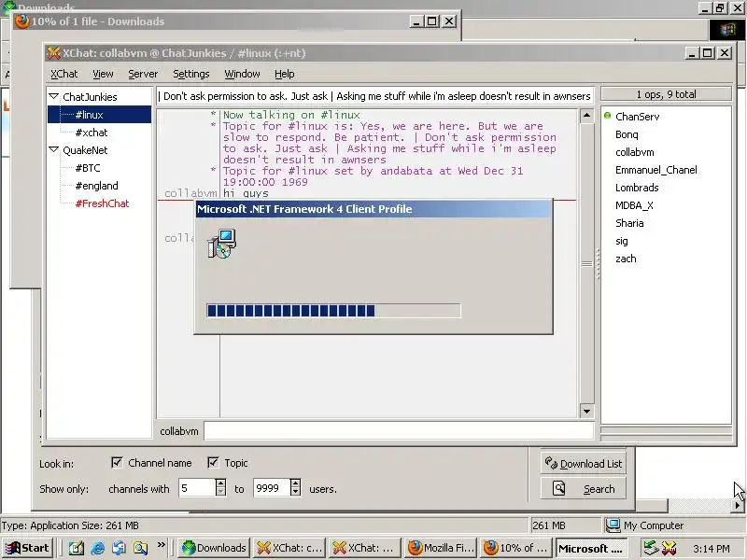Screen dimensions: 747x560
Task: Select user Bonq in user list
Action: tap(627, 134)
